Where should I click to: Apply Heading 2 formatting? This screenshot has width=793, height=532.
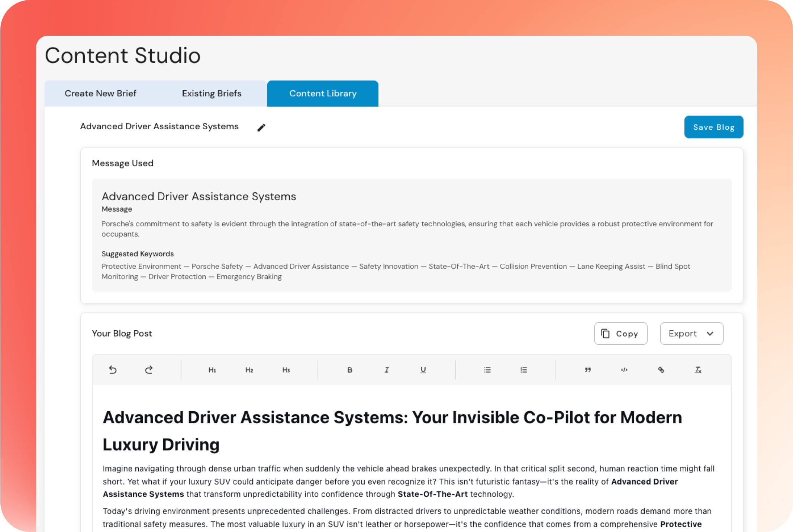[249, 370]
